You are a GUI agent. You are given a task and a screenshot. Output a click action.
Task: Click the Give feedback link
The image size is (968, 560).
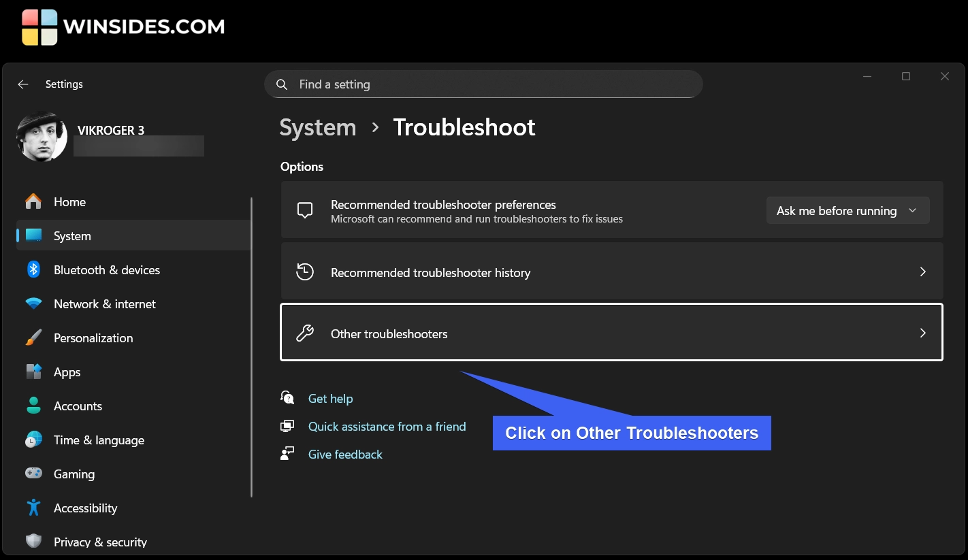click(x=345, y=455)
